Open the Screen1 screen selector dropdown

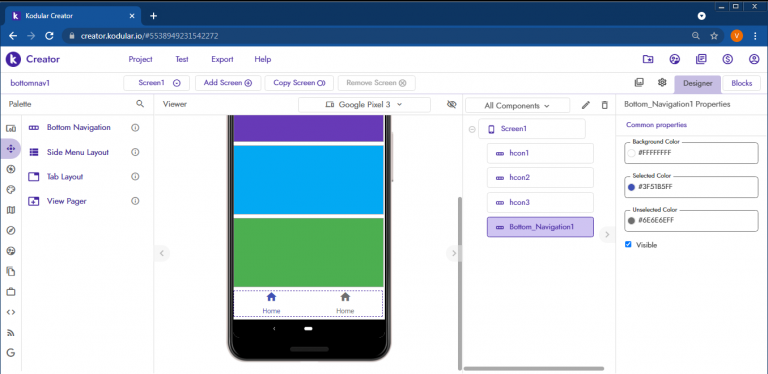(159, 83)
